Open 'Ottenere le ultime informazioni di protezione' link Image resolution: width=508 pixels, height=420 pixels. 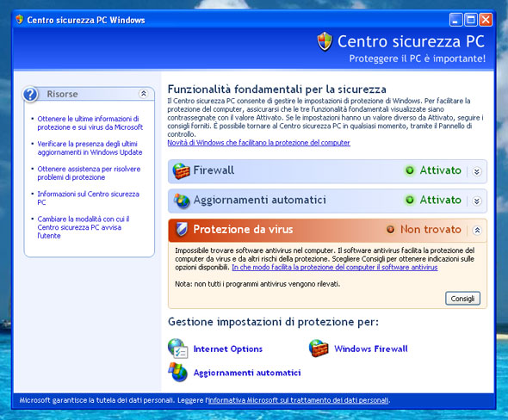click(x=90, y=123)
